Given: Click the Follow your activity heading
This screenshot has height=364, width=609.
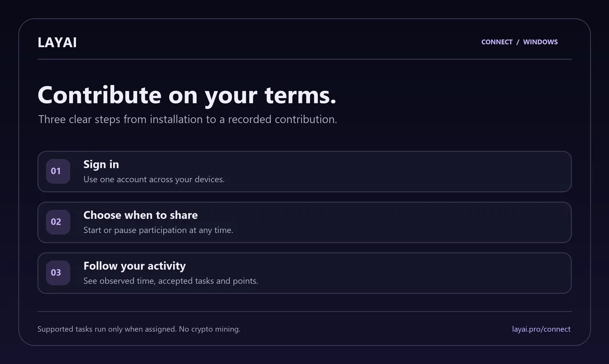Looking at the screenshot, I should [134, 266].
